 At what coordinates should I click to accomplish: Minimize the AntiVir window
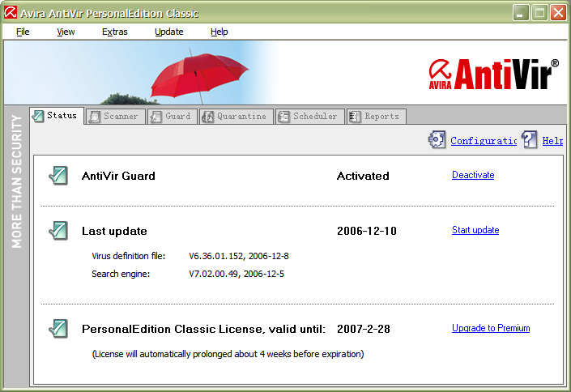pyautogui.click(x=521, y=13)
